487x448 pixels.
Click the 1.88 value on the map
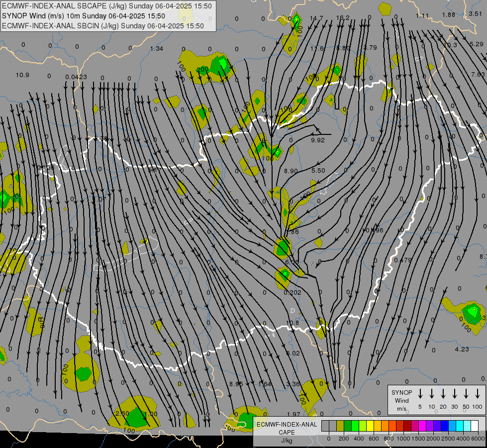click(449, 14)
